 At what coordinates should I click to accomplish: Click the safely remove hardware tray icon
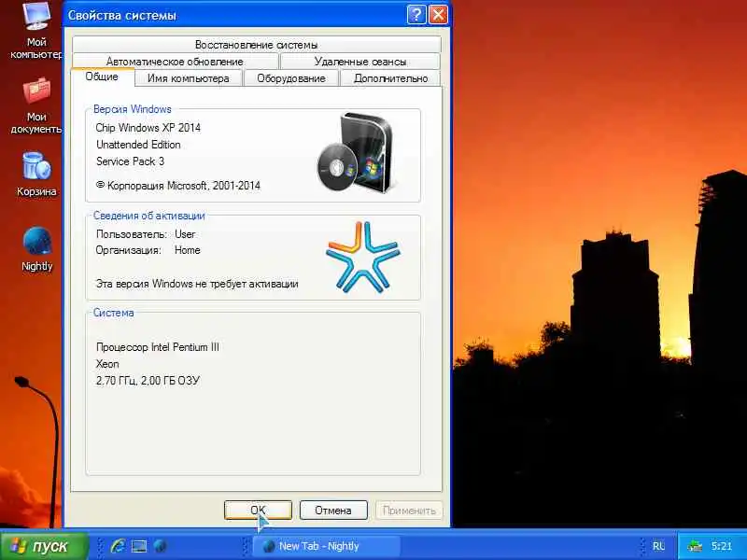click(695, 546)
